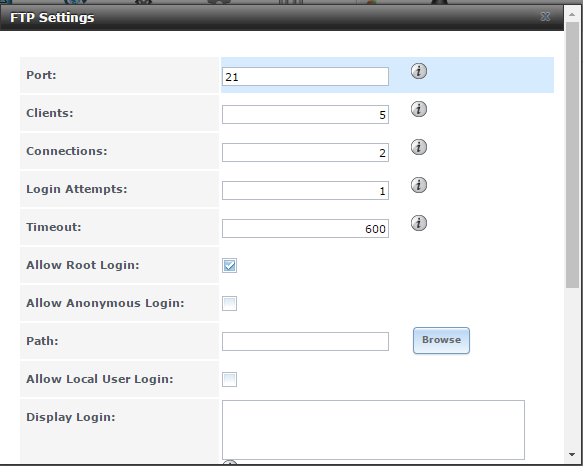This screenshot has height=466, width=583.
Task: Open the info tooltip icon for Connections
Action: pos(419,147)
